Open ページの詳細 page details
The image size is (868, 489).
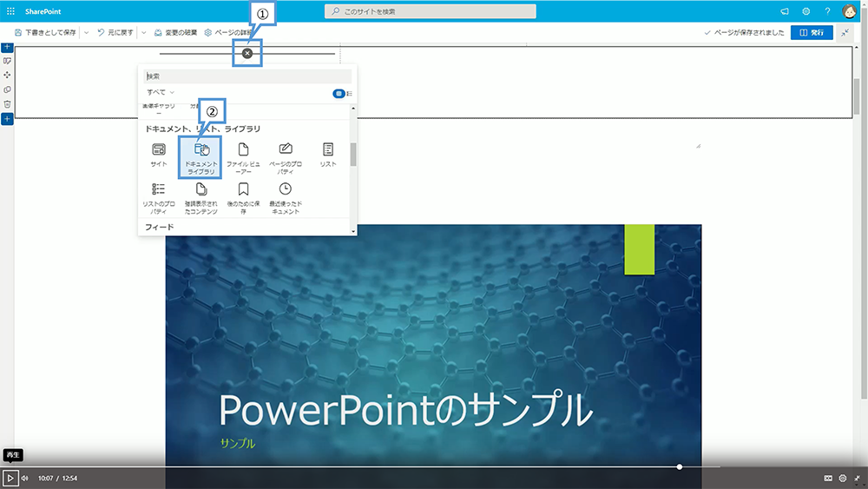click(227, 33)
